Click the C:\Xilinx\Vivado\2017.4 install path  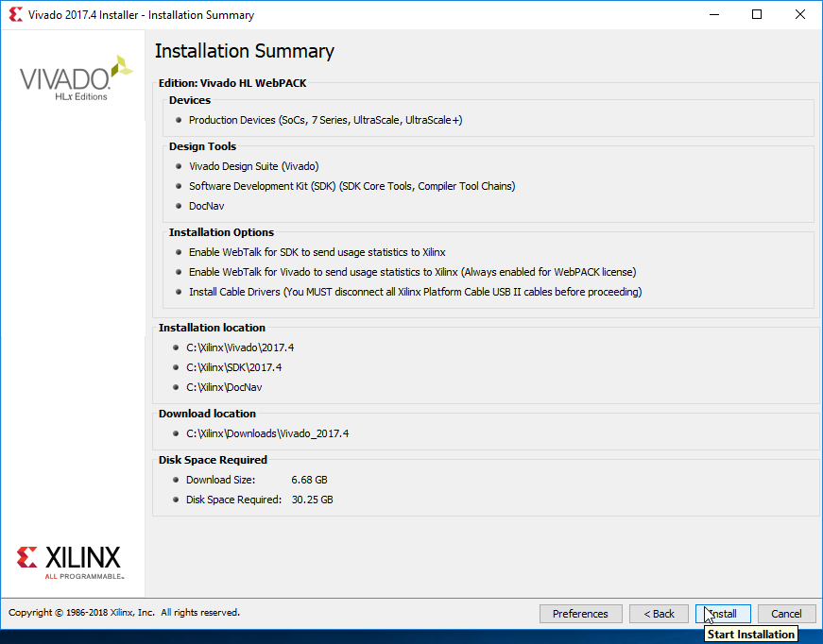click(240, 347)
